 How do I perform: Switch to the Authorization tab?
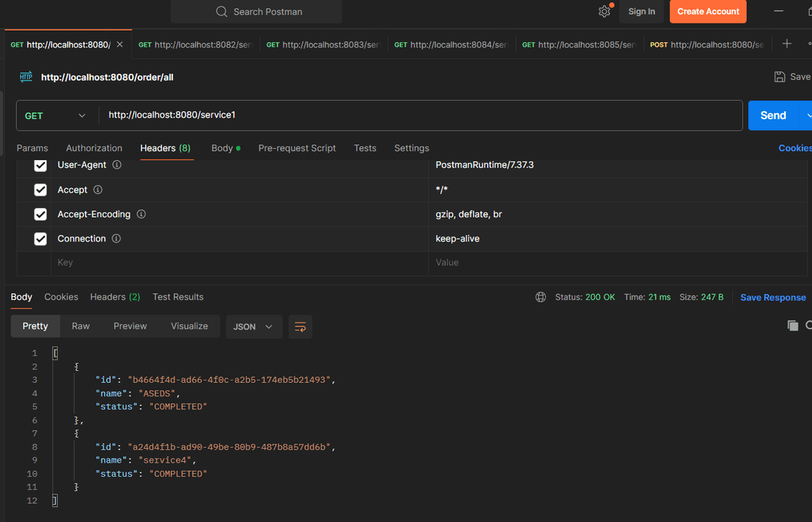94,148
